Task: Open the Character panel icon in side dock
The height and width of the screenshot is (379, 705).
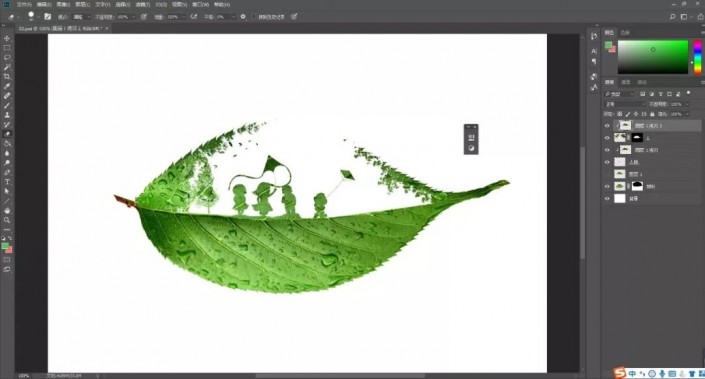Action: click(x=594, y=51)
